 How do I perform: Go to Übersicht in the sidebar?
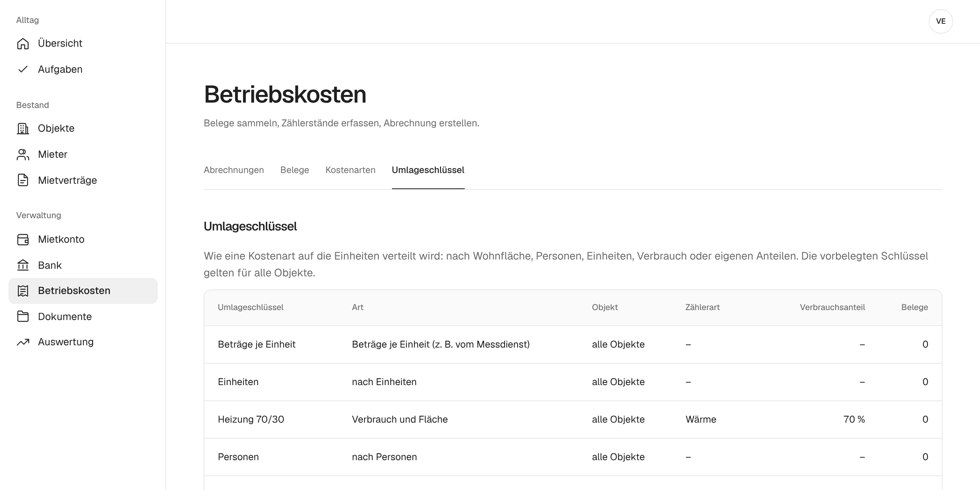(83, 44)
